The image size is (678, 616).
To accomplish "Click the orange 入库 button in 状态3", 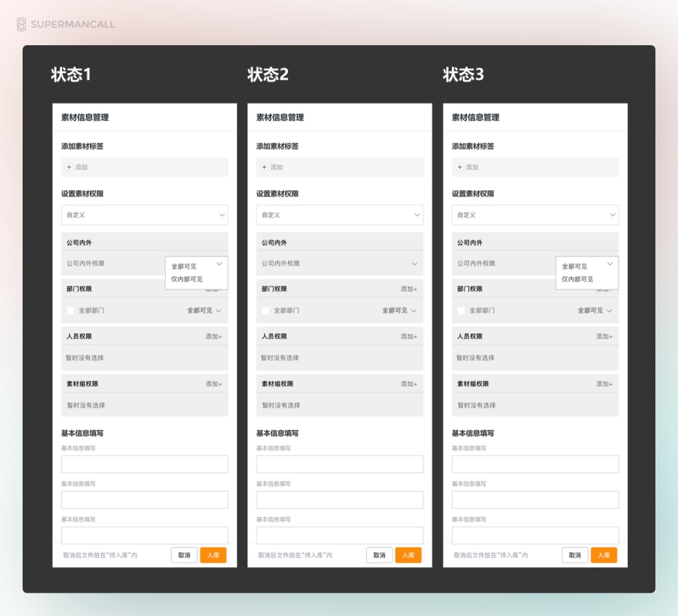I will pyautogui.click(x=604, y=555).
